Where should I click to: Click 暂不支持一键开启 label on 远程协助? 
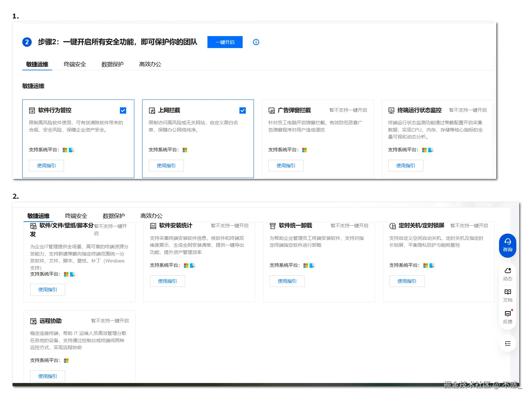[x=110, y=321]
